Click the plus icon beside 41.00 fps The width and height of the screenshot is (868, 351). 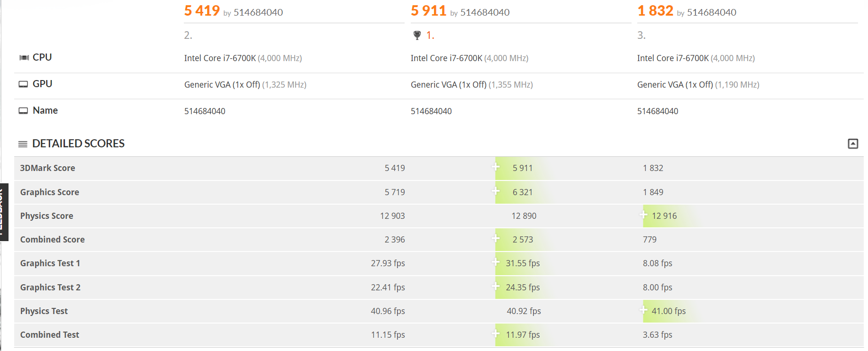point(643,310)
